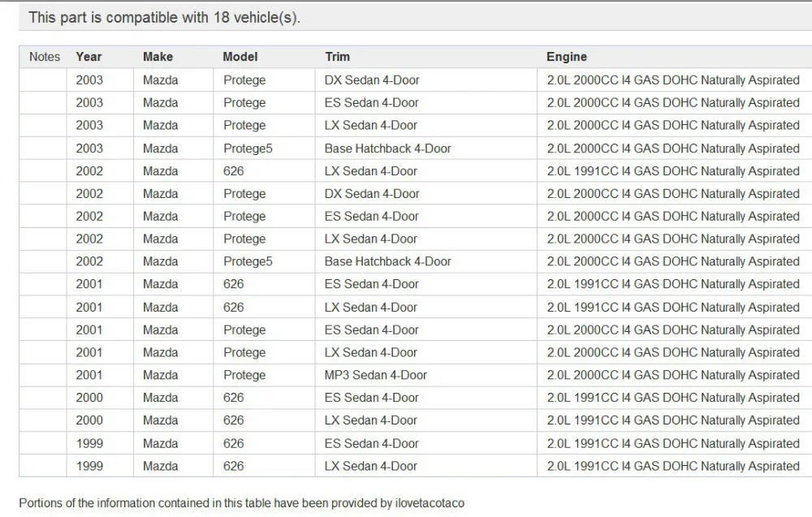Screen dimensions: 812x517
Task: Click the Model column header
Action: click(x=240, y=57)
